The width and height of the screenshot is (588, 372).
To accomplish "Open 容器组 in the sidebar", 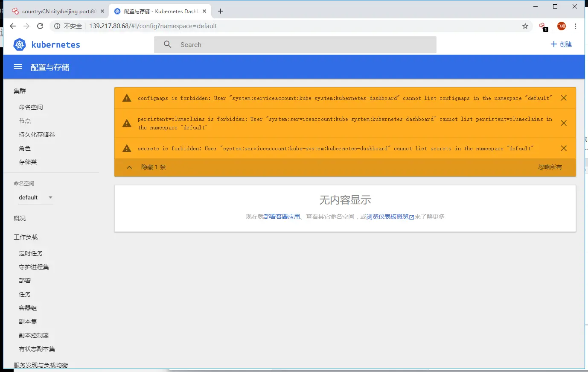I will [28, 308].
